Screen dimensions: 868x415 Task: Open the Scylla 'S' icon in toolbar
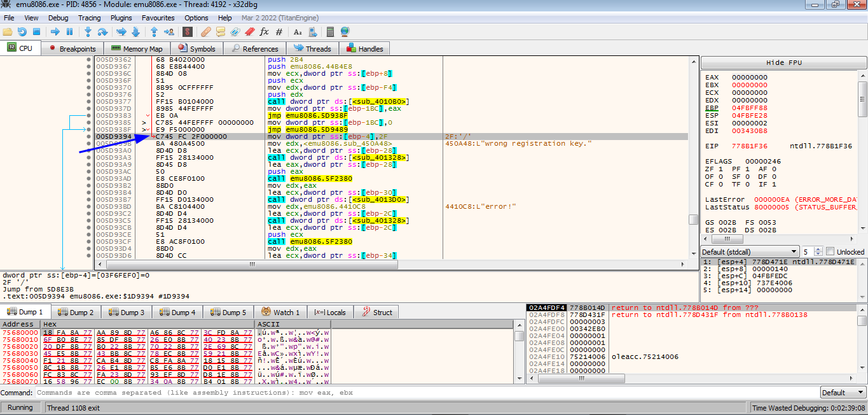188,32
